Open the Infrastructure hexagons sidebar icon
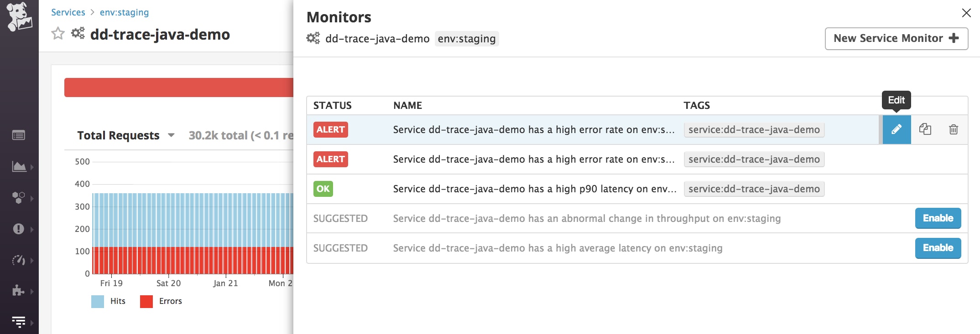 click(19, 198)
